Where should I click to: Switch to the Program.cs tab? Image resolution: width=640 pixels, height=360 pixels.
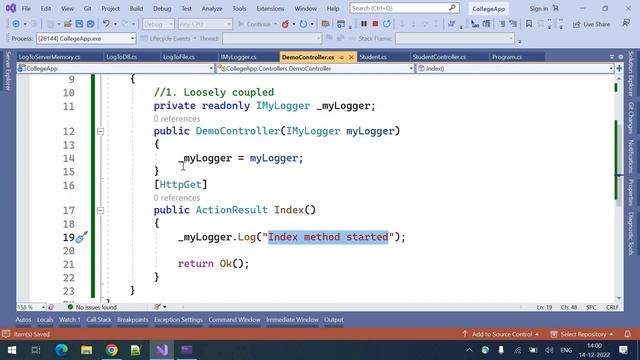point(507,57)
